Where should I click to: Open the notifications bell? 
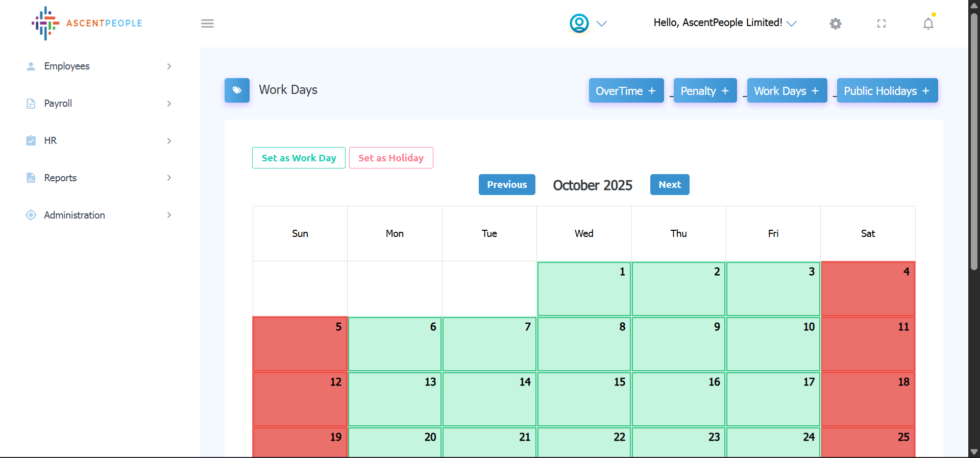928,23
